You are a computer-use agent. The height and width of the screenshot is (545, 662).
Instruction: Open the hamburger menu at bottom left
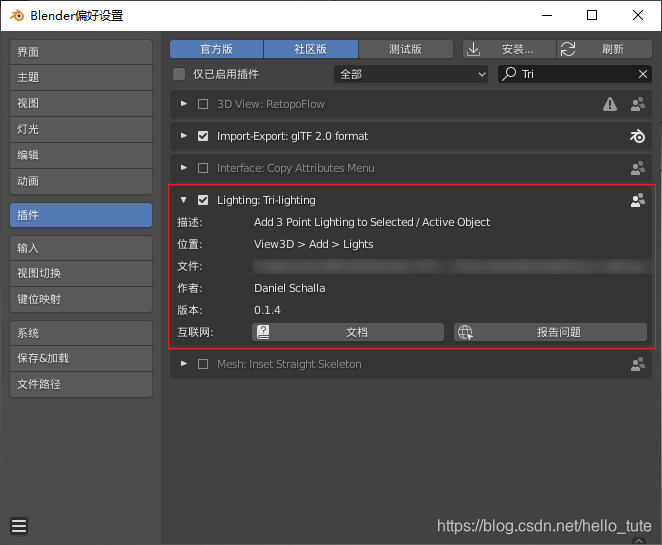(x=19, y=526)
